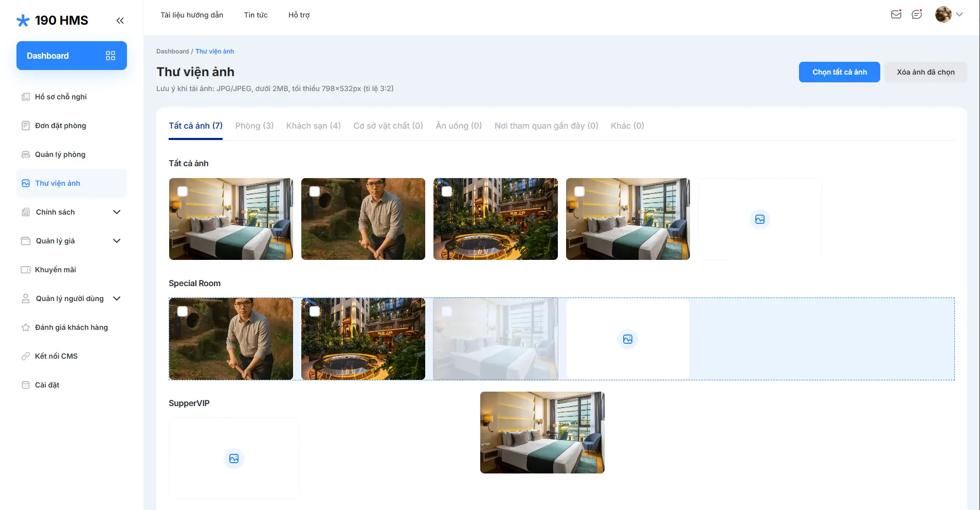Open the chat messages icon
Screen dimensions: 980x510
pos(916,14)
